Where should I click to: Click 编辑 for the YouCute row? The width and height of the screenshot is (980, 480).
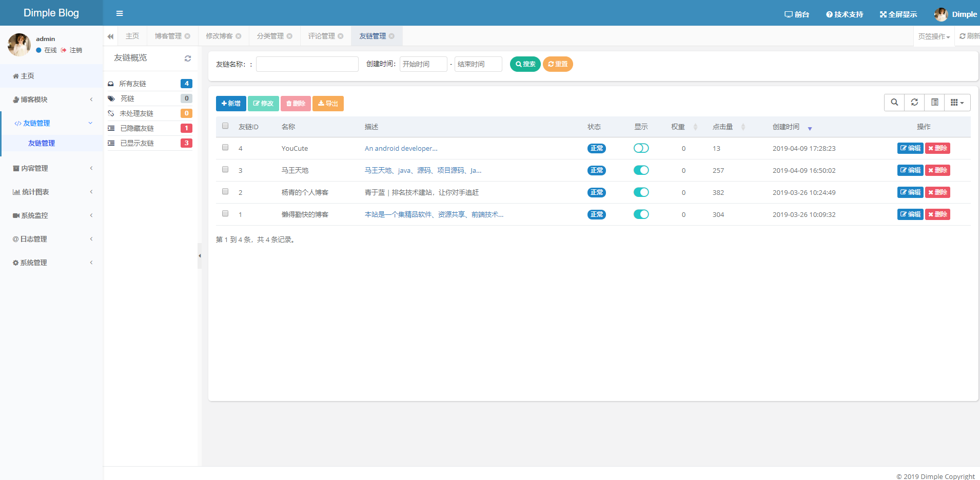pyautogui.click(x=910, y=148)
